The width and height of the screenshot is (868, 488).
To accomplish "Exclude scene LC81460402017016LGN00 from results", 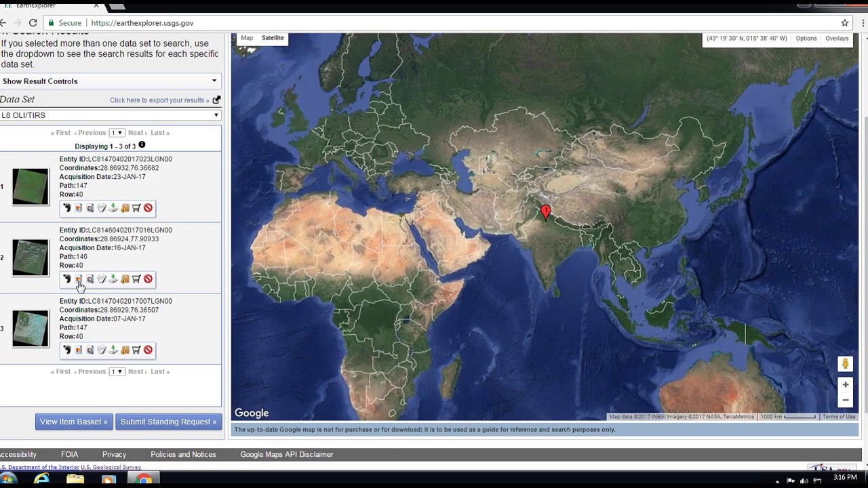I will point(148,279).
